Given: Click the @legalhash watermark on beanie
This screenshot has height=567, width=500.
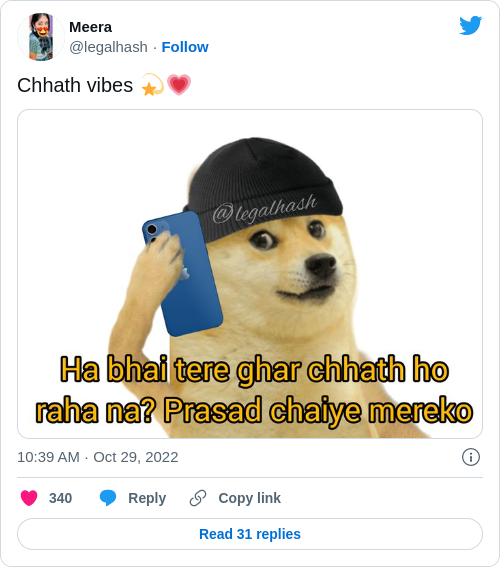Looking at the screenshot, I should tap(265, 209).
